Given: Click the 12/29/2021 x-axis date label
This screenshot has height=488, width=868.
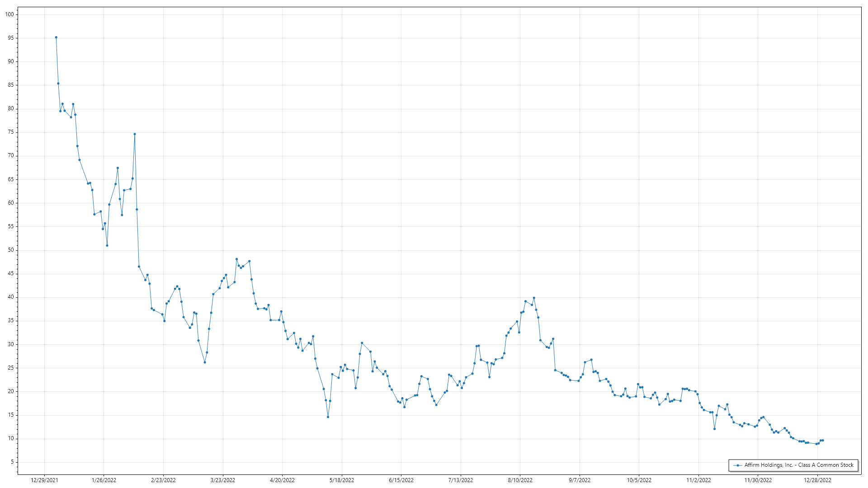Looking at the screenshot, I should pyautogui.click(x=44, y=480).
